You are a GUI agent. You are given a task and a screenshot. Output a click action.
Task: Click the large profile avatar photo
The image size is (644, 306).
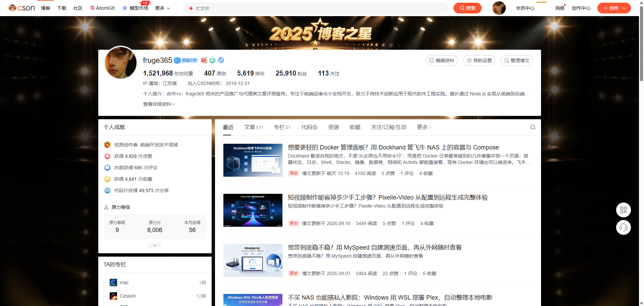[x=121, y=63]
